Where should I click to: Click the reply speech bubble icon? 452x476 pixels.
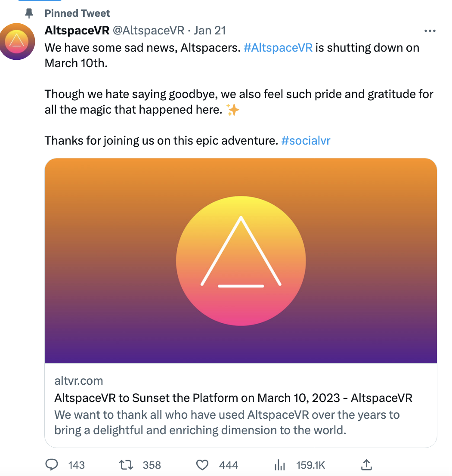(52, 465)
